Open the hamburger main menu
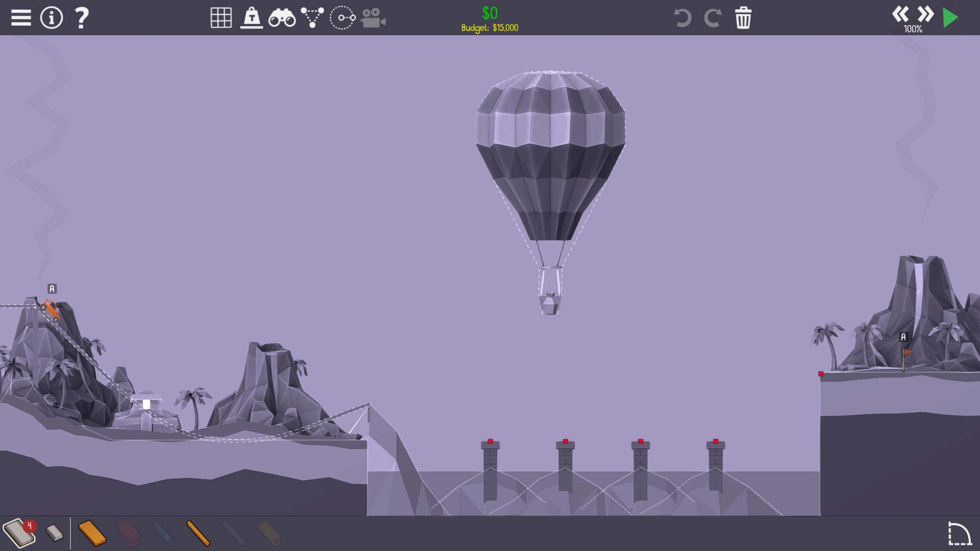This screenshot has height=551, width=980. (x=21, y=18)
